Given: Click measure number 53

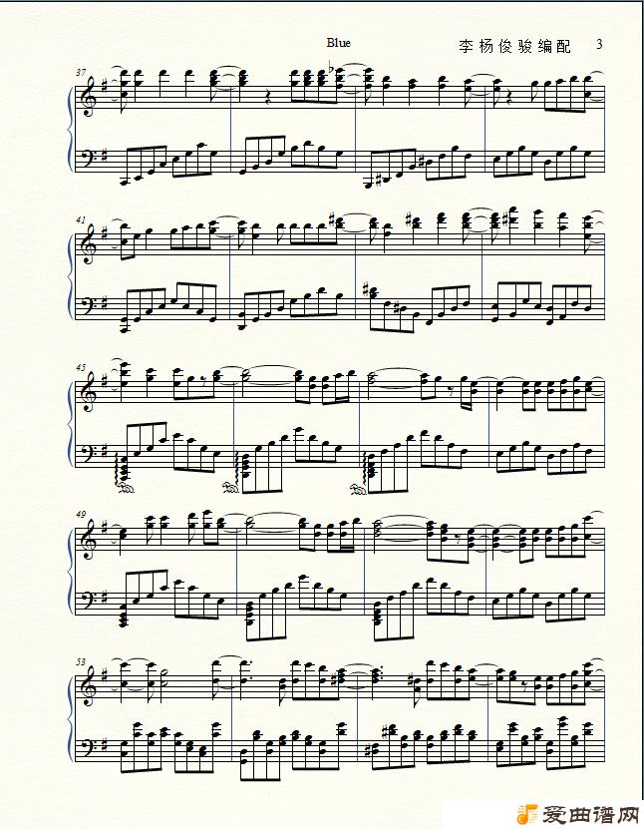Looking at the screenshot, I should coord(82,662).
